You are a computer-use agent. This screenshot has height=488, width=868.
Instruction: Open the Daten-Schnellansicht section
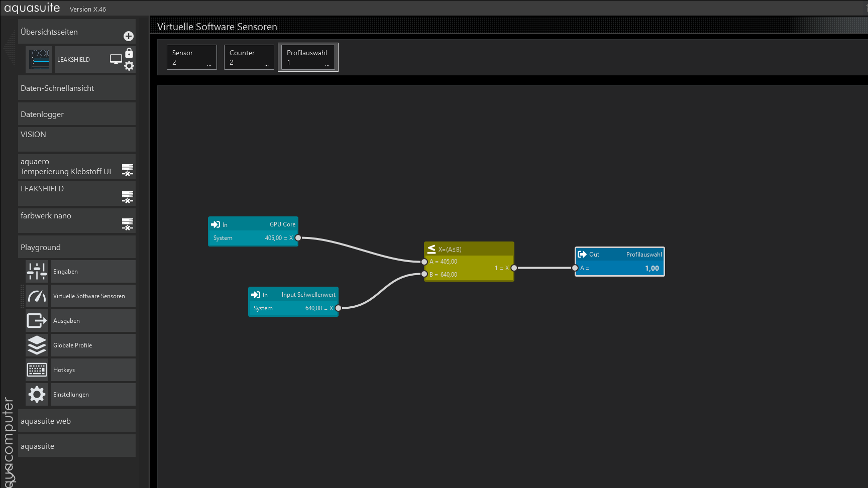[77, 88]
